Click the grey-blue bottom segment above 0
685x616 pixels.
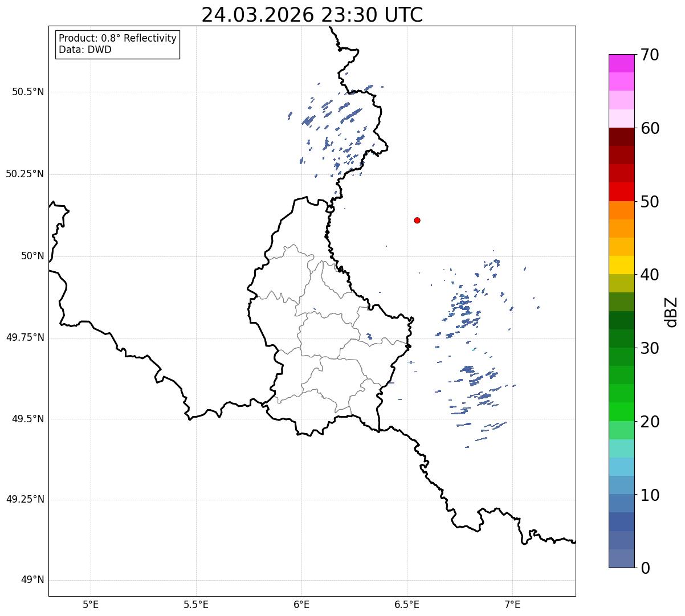[621, 558]
